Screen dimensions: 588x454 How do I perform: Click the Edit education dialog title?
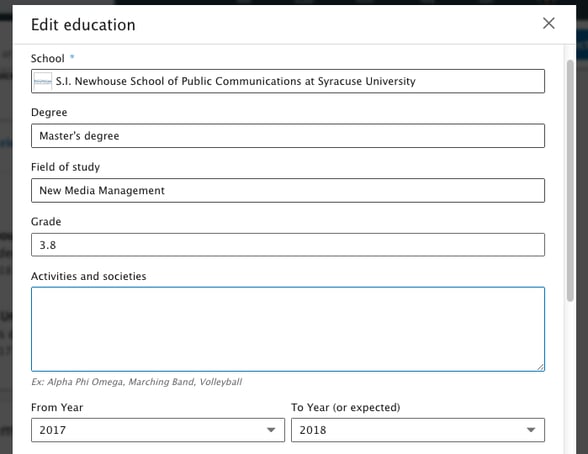[x=83, y=25]
